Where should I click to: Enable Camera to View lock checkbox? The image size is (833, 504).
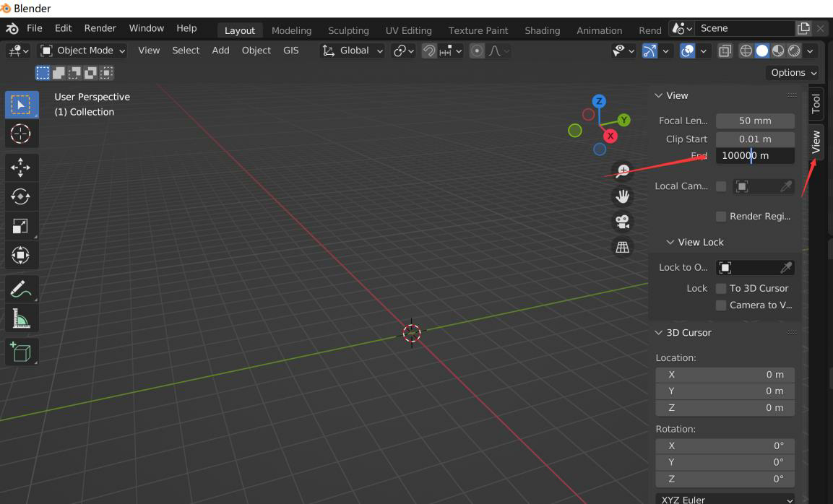tap(721, 305)
